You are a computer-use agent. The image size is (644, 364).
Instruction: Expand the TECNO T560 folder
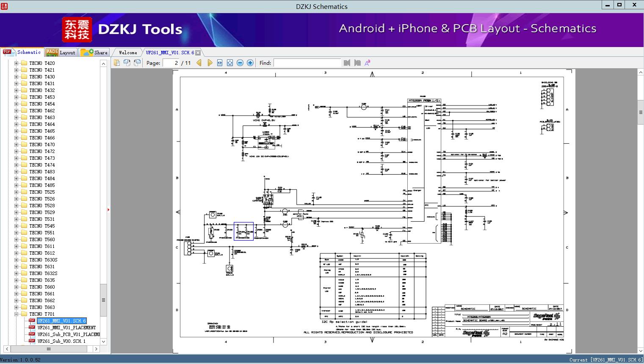[16, 239]
